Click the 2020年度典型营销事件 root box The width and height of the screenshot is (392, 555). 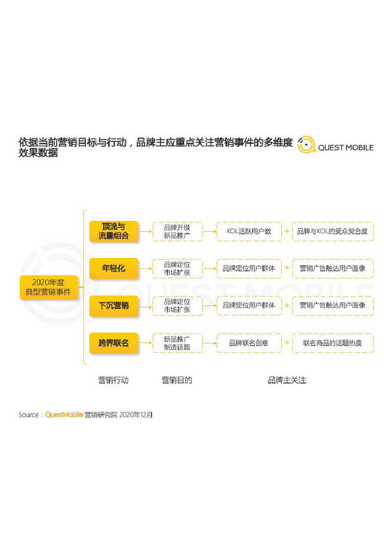pyautogui.click(x=48, y=287)
